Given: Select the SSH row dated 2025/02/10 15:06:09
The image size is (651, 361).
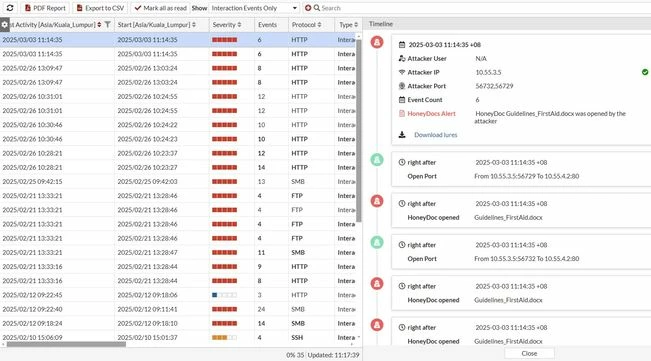Looking at the screenshot, I should [x=178, y=338].
